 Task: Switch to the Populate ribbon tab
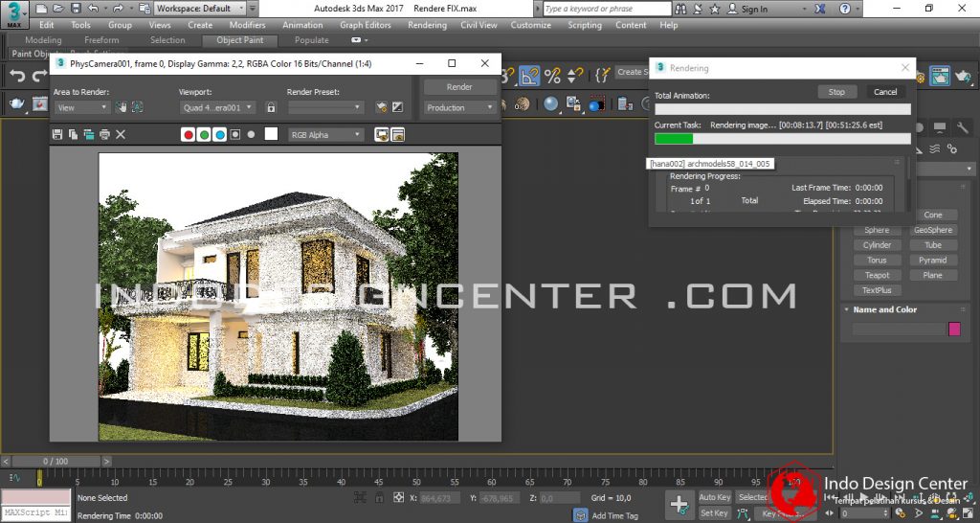(311, 40)
